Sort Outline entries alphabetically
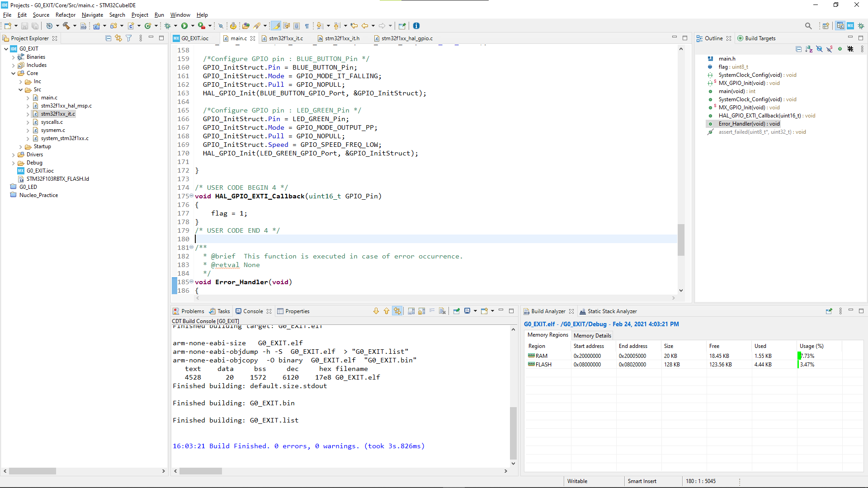Image resolution: width=868 pixels, height=488 pixels. click(x=809, y=49)
